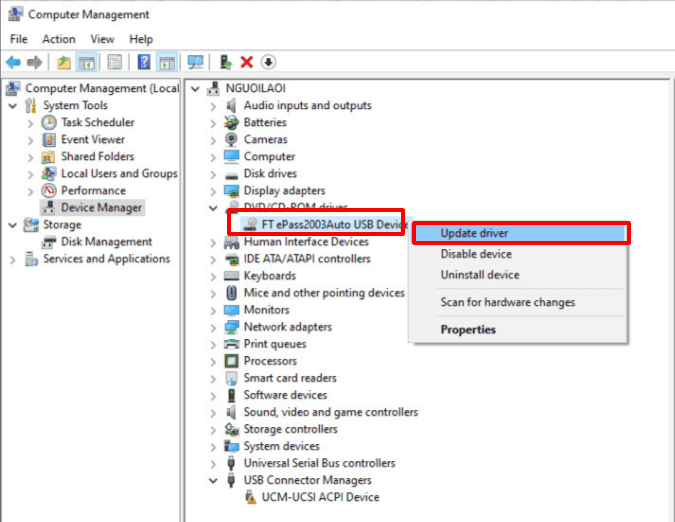Click the Properties sheet toolbar icon
675x522 pixels.
pos(115,62)
